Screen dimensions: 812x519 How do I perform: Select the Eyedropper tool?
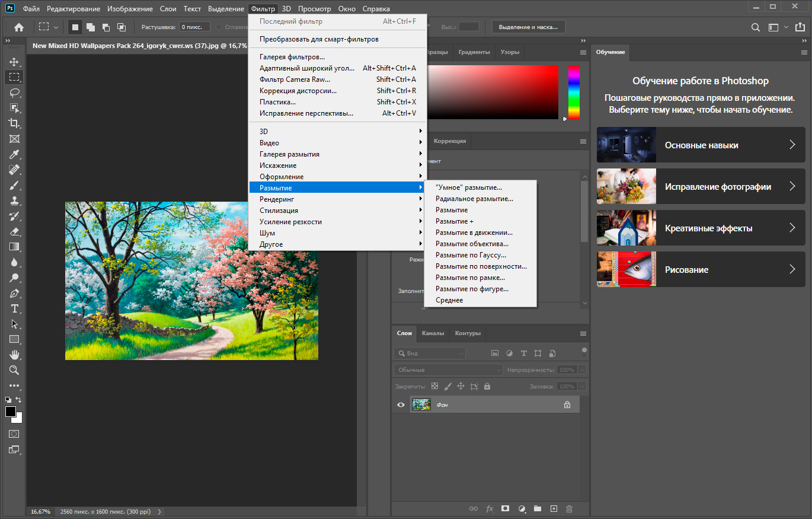[x=14, y=154]
